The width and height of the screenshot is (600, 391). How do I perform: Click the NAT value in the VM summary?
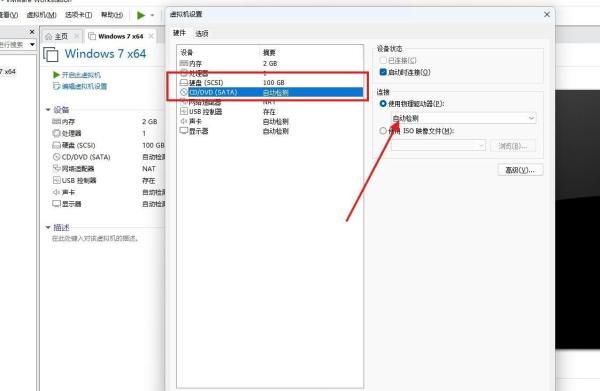[149, 169]
